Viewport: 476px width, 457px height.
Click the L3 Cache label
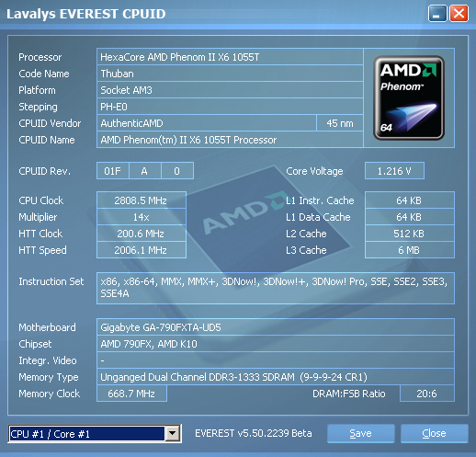(306, 250)
